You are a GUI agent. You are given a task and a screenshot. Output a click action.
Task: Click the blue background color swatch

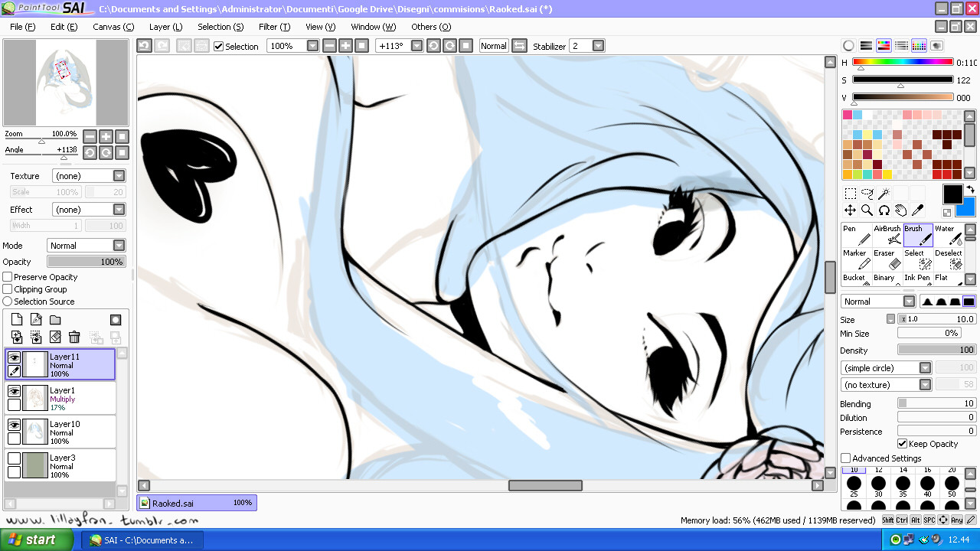click(966, 207)
